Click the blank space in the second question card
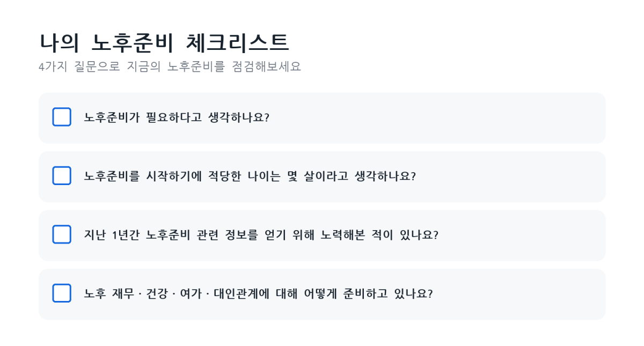This screenshot has height=346, width=644. point(510,176)
